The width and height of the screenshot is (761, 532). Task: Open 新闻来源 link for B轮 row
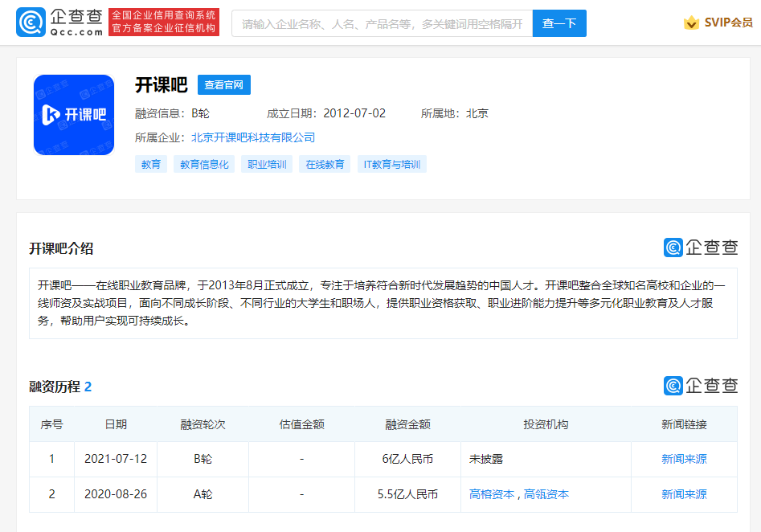[x=684, y=459]
